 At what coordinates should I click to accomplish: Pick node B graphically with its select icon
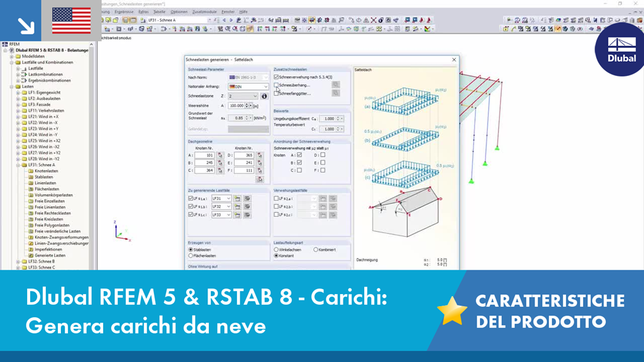click(220, 163)
